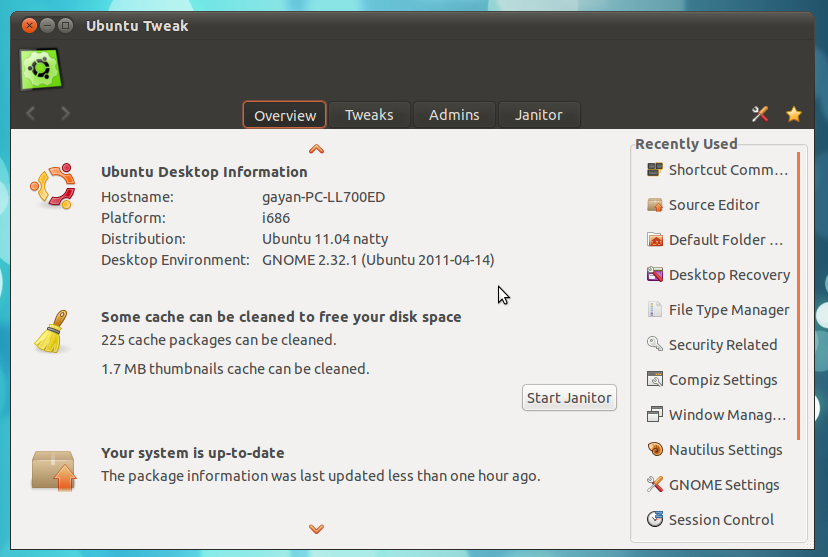
Task: Minimize the Ubuntu Tweak window
Action: pyautogui.click(x=48, y=25)
